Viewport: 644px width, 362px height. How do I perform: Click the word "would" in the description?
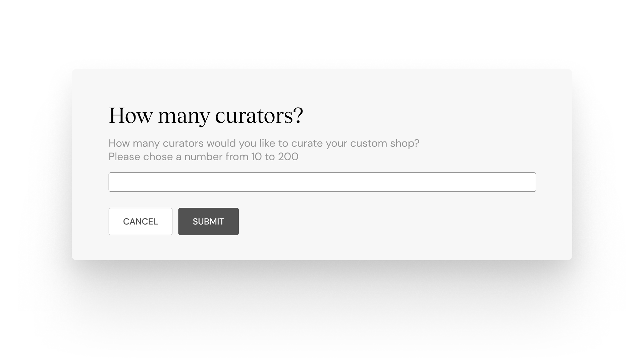[221, 143]
